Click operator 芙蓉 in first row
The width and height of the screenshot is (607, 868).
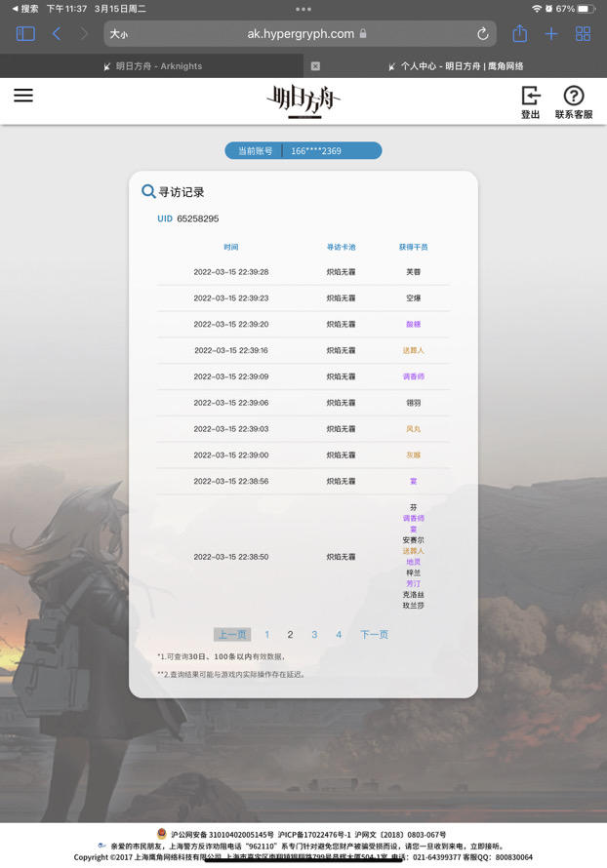click(413, 272)
